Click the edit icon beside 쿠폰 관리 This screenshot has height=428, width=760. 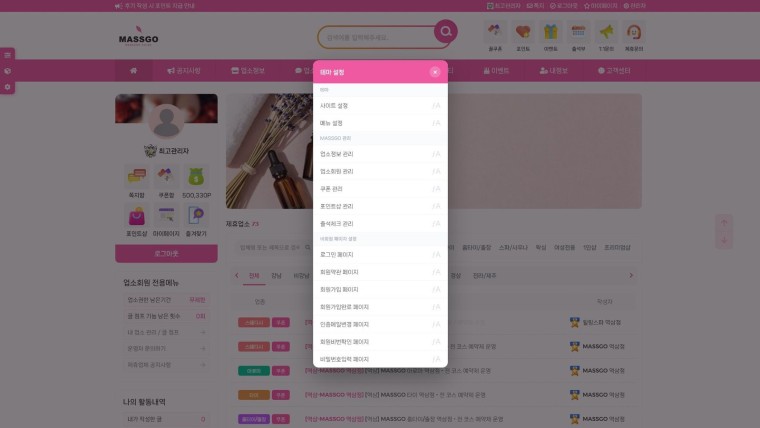(x=436, y=189)
